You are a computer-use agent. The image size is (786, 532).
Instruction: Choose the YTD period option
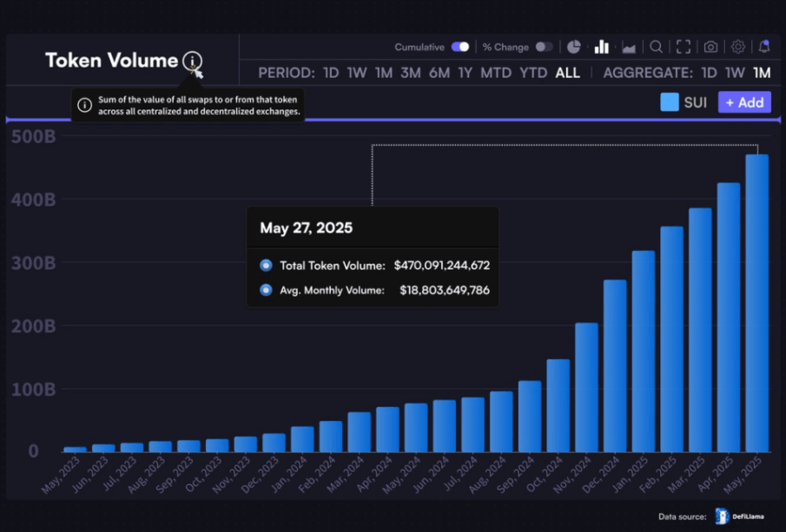(x=532, y=73)
